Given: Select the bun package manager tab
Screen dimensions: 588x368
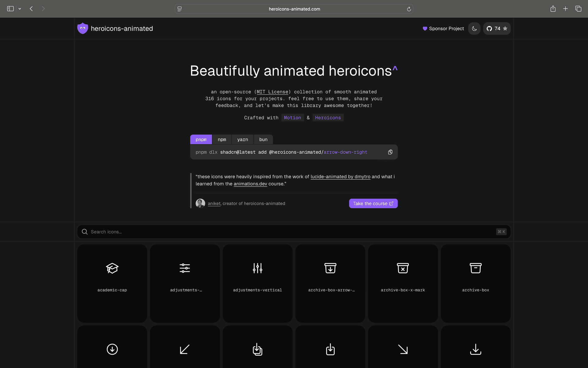Looking at the screenshot, I should [263, 140].
